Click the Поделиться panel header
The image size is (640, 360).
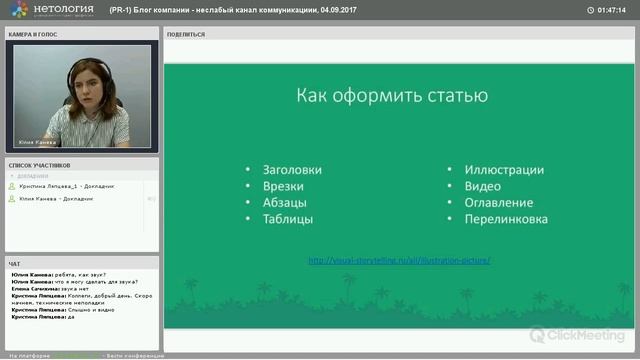399,34
